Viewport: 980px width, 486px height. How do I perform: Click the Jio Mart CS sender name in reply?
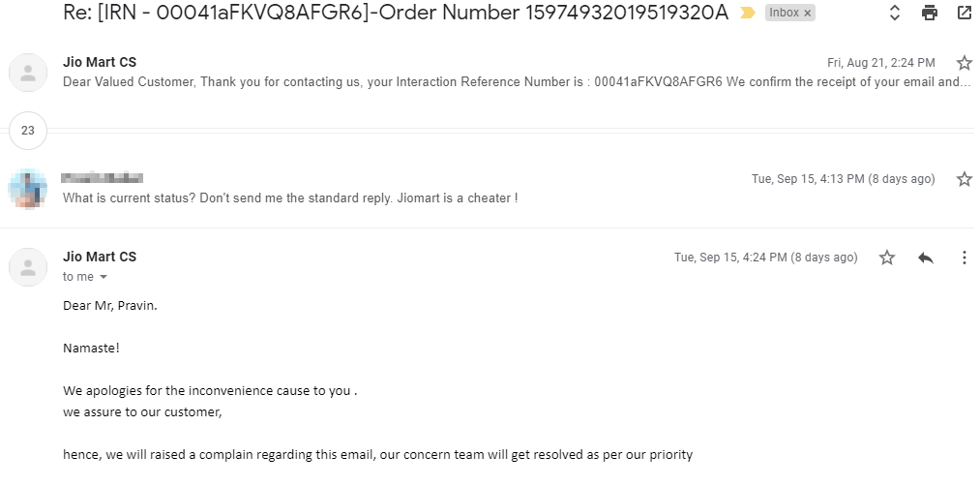pyautogui.click(x=100, y=258)
